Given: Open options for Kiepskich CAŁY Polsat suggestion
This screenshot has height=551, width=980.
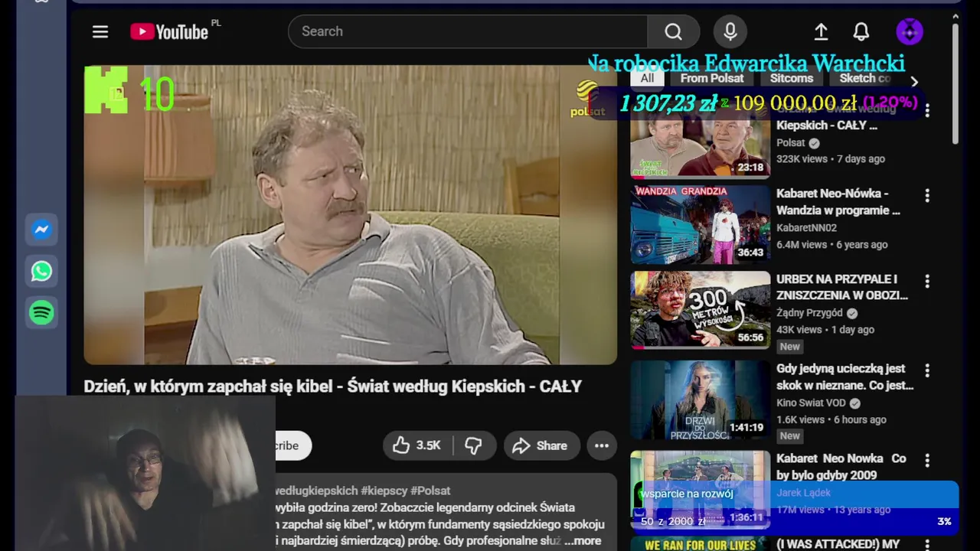Looking at the screenshot, I should coord(927,110).
